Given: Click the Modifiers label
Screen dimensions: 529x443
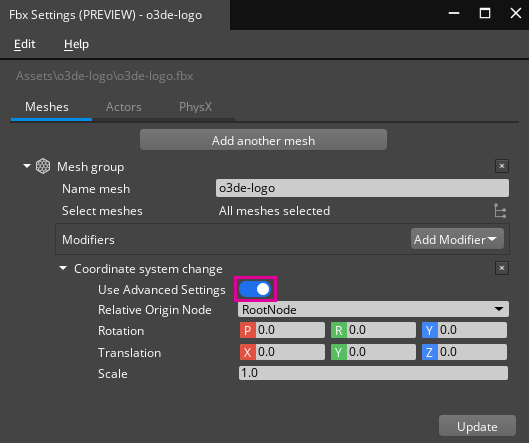Looking at the screenshot, I should click(x=88, y=240).
